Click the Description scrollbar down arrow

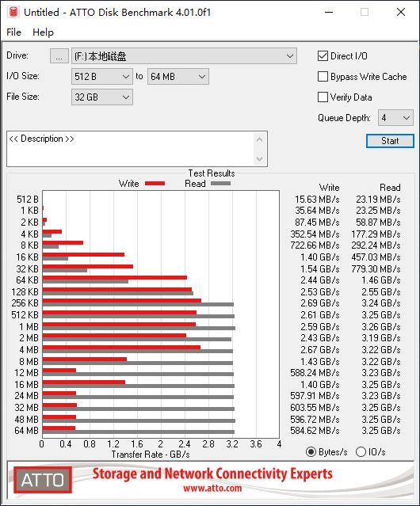tap(260, 159)
